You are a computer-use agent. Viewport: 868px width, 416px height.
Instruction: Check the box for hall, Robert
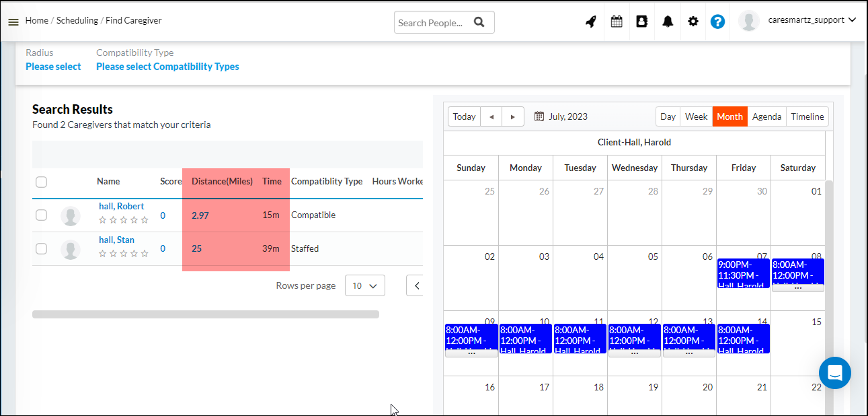tap(42, 215)
